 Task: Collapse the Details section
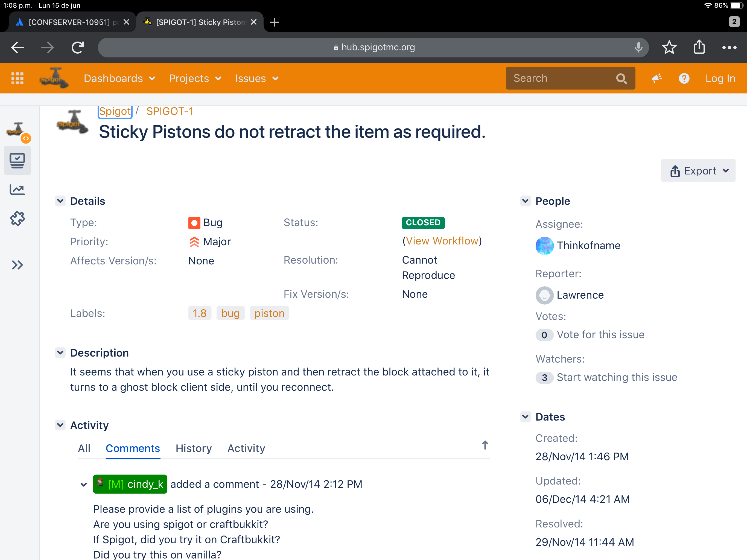pyautogui.click(x=60, y=201)
